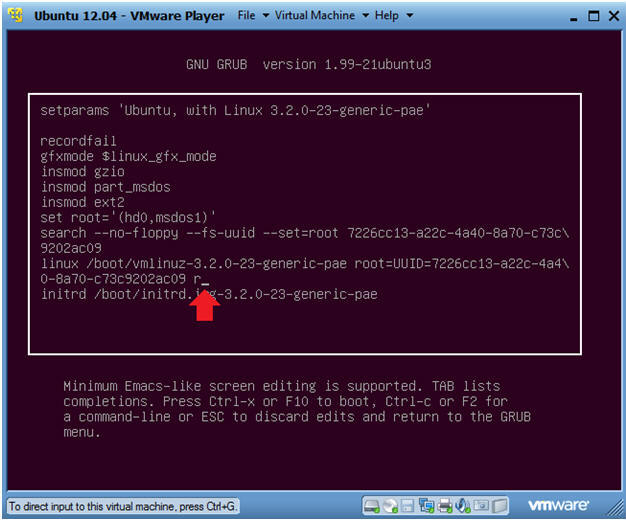Viewport: 626px width, 520px height.
Task: Click the 'Minimum Emacs-like screen editing' help text
Action: [x=297, y=409]
